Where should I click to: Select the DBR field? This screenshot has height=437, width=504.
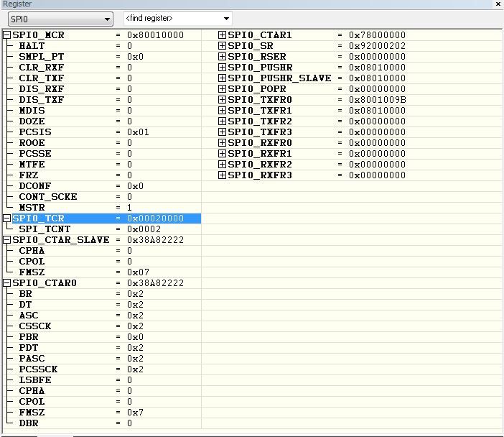tap(29, 423)
